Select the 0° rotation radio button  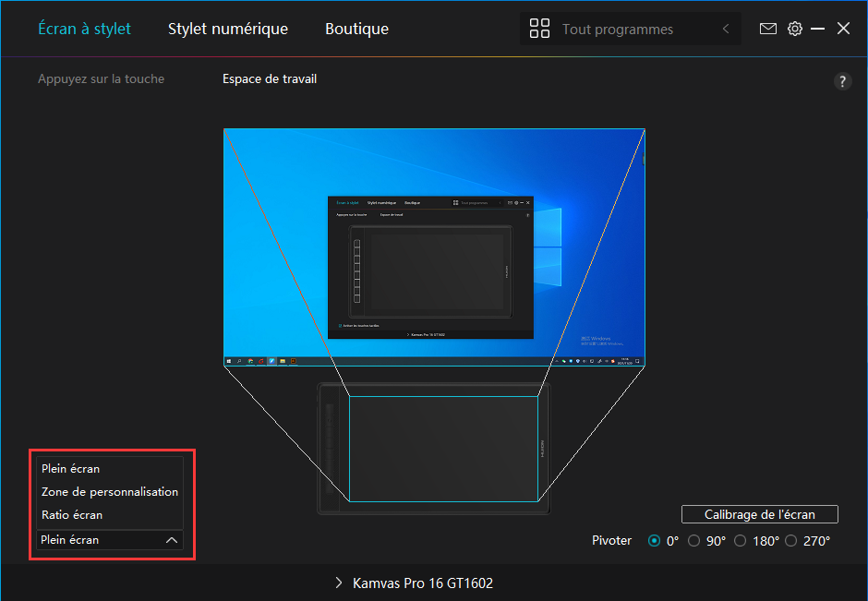point(655,541)
